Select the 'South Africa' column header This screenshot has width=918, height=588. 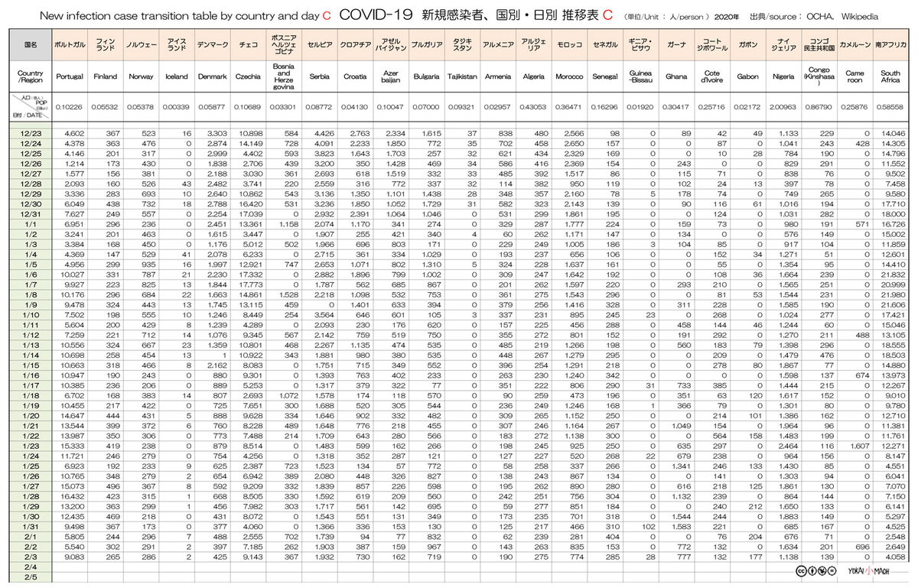point(890,77)
